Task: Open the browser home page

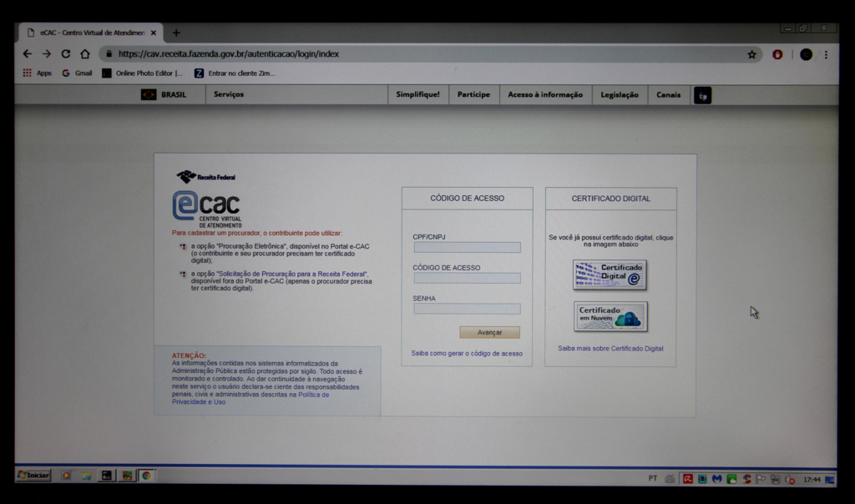Action: 85,54
